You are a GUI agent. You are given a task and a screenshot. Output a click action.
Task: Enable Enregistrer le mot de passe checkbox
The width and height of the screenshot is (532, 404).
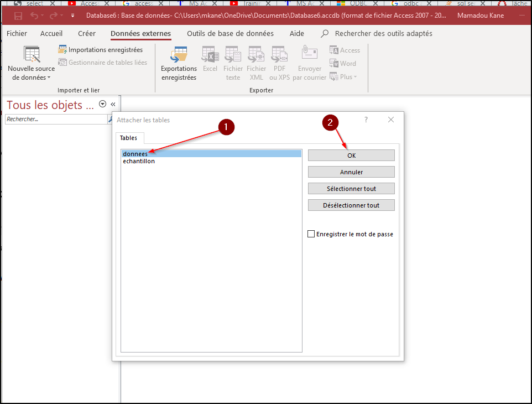(311, 234)
